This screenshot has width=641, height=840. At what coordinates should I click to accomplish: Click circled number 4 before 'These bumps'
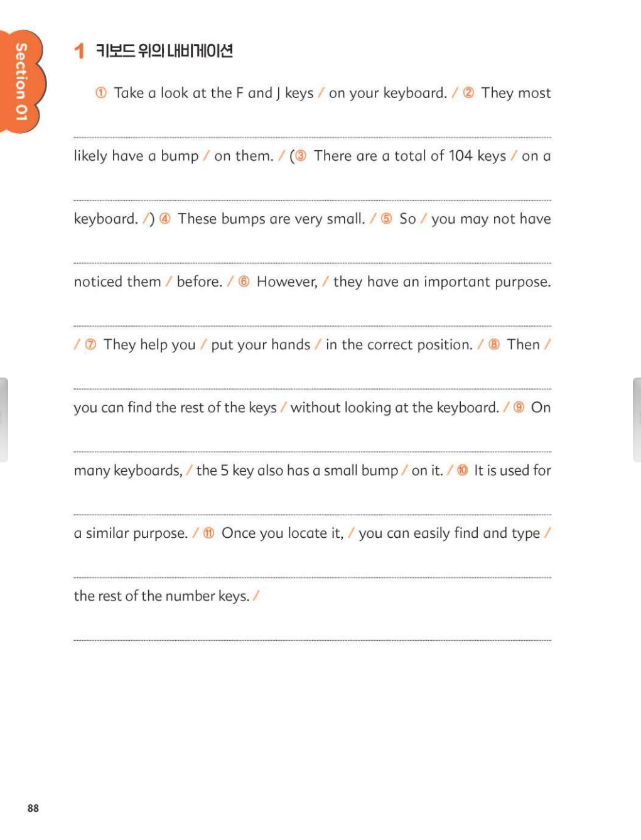[x=165, y=219]
